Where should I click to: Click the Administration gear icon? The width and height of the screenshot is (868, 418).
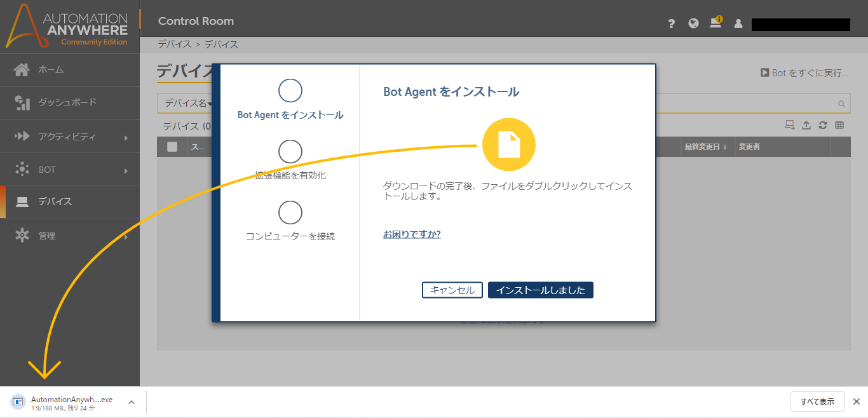(22, 235)
